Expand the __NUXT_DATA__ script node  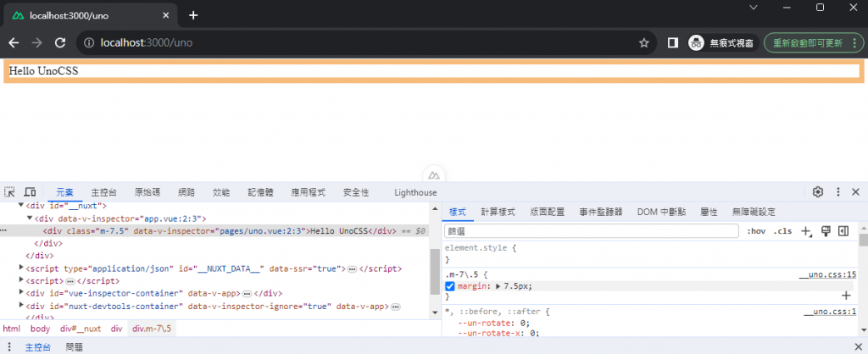[21, 268]
